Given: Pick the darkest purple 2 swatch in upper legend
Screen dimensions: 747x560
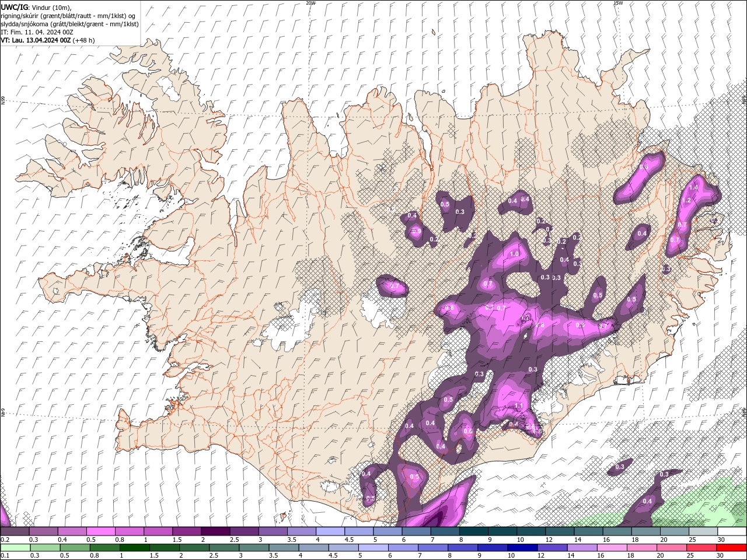Looking at the screenshot, I should [215, 531].
